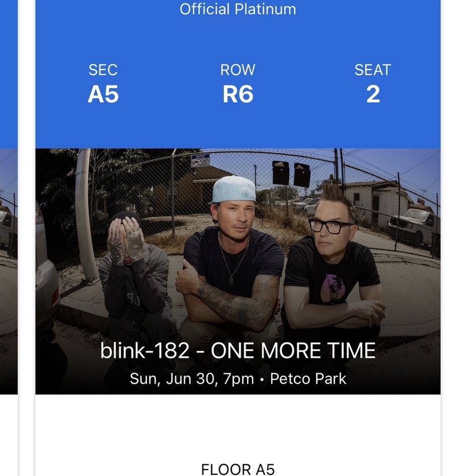Tap the white area below event image
The height and width of the screenshot is (476, 476).
(238, 428)
